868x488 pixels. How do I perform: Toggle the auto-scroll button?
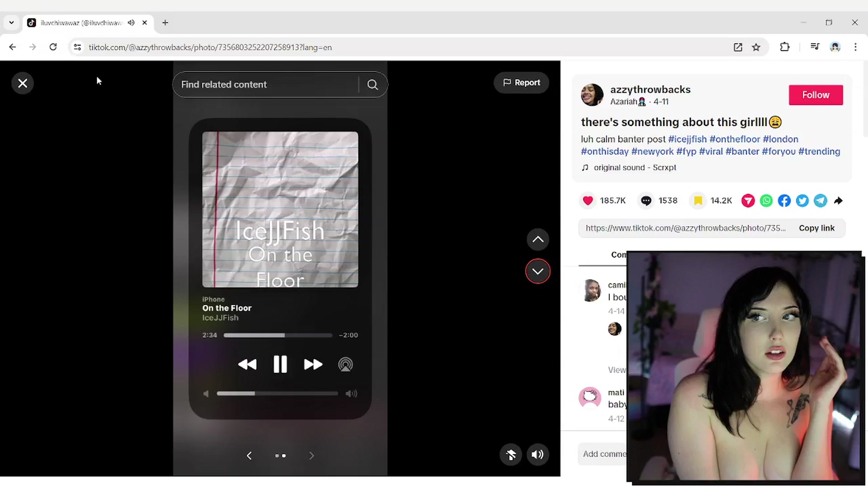(511, 455)
